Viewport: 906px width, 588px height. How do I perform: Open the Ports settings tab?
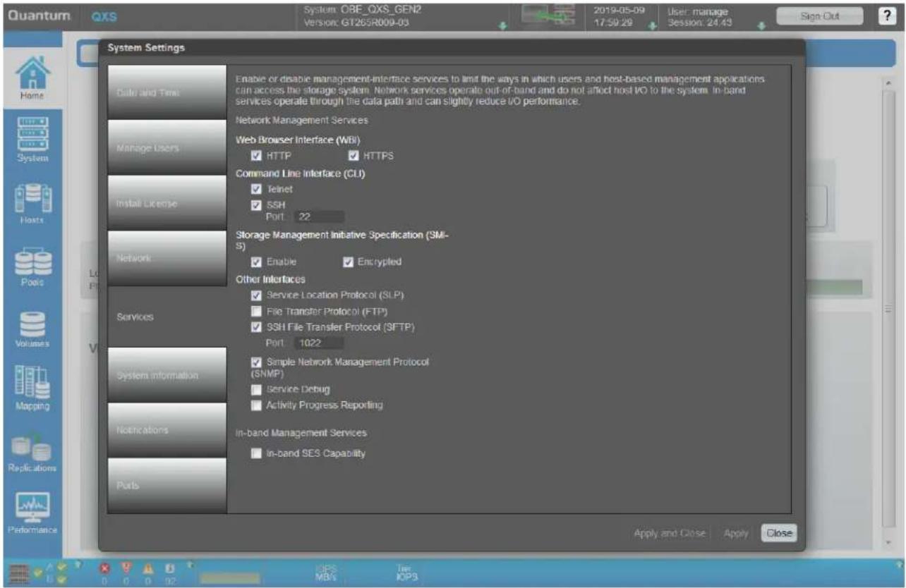167,486
